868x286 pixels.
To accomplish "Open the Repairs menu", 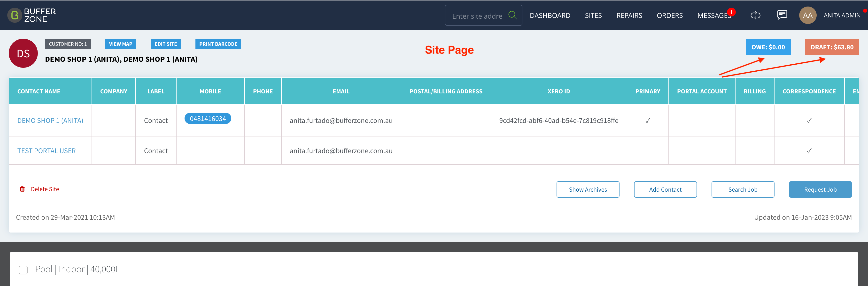I will (629, 15).
